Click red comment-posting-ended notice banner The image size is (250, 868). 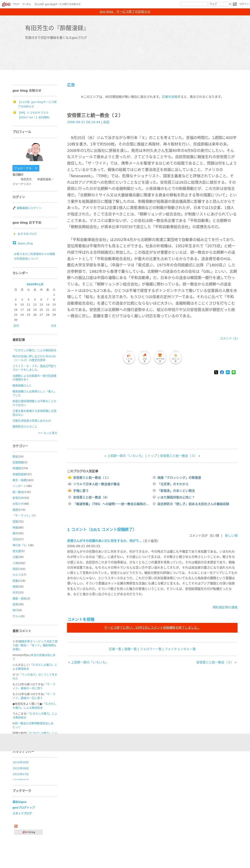152,628
